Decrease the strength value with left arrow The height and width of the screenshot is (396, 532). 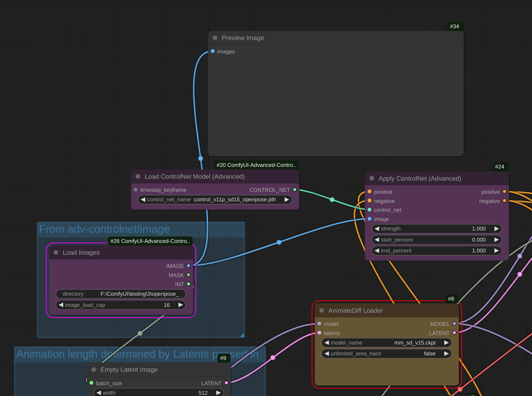376,229
